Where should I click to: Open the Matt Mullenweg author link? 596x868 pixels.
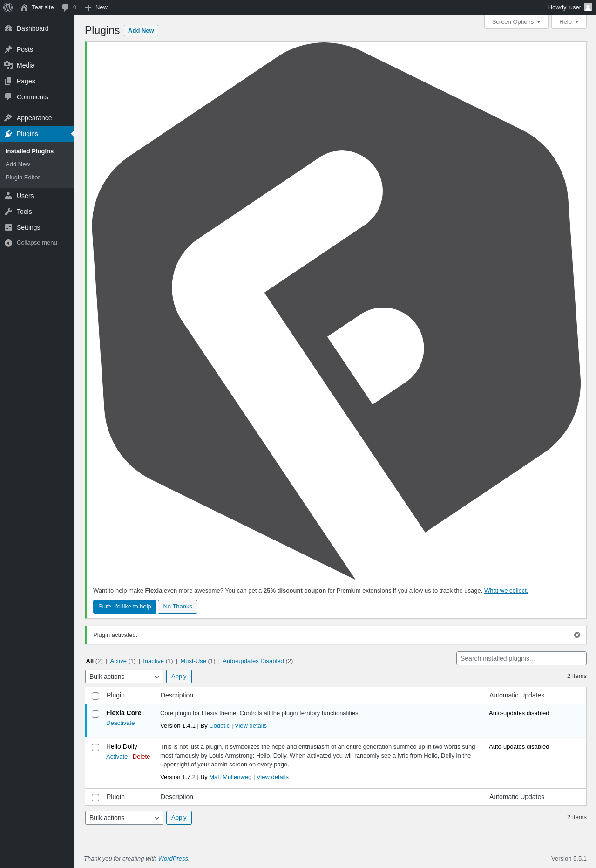(230, 777)
